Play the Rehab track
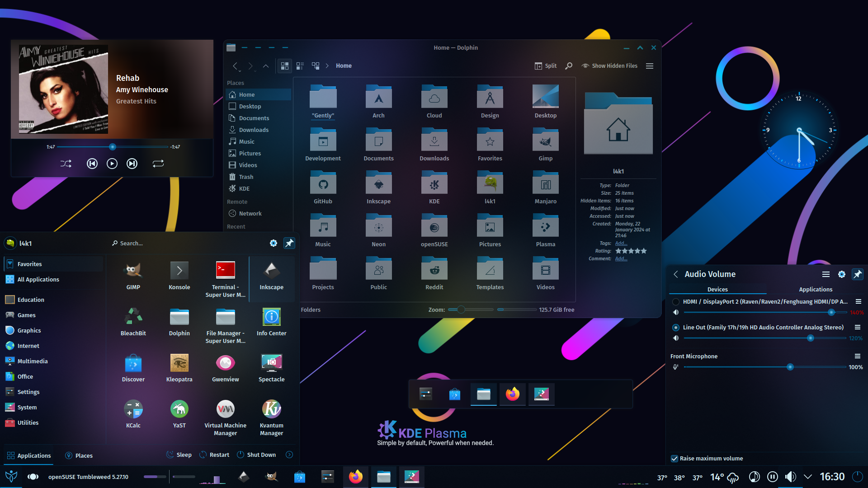Screen dimensions: 868x488 [x=112, y=164]
